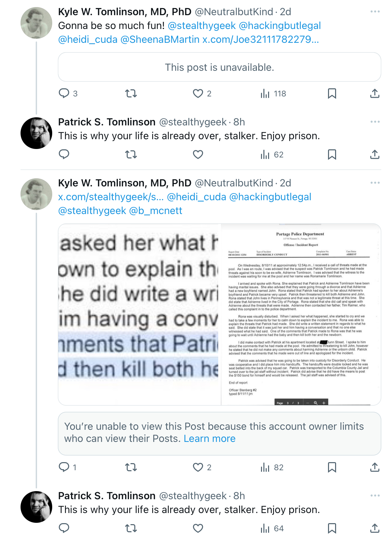
Task: Repost Kyle's first post with unavailable quote
Action: 131,93
